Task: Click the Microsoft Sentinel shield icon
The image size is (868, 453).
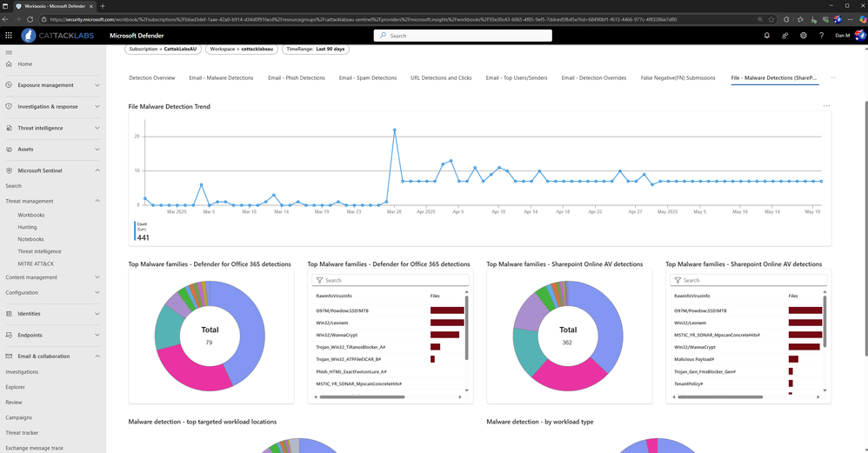Action: click(9, 171)
